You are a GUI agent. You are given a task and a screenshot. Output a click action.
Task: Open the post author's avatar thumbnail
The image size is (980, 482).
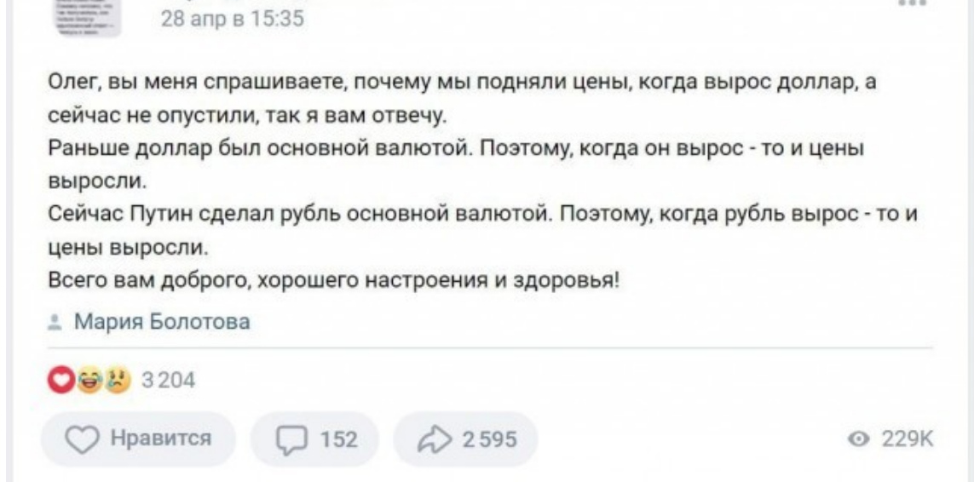tap(87, 17)
